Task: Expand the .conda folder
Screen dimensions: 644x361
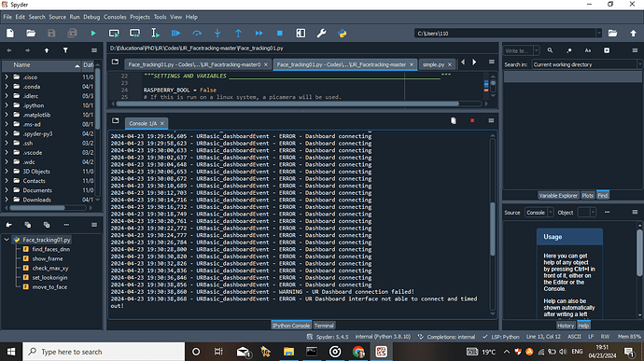Action: [7, 86]
